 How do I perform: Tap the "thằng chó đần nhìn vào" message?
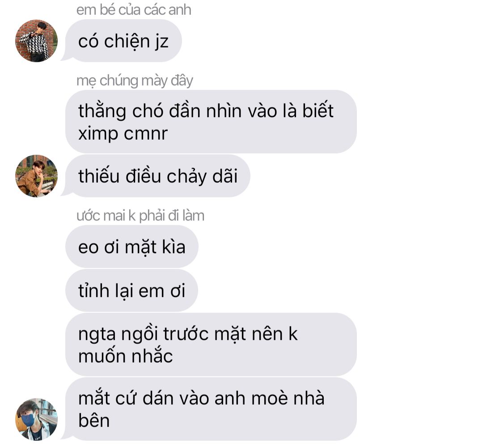pos(211,122)
